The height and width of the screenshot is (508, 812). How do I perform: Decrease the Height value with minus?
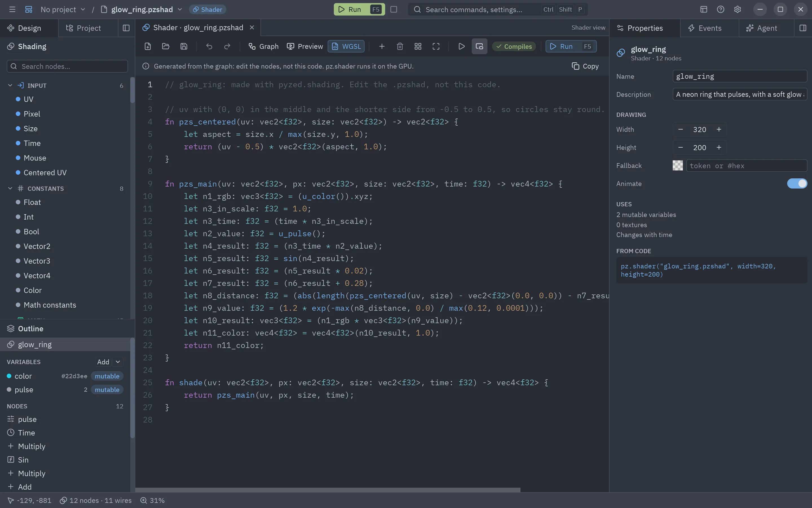click(x=680, y=148)
